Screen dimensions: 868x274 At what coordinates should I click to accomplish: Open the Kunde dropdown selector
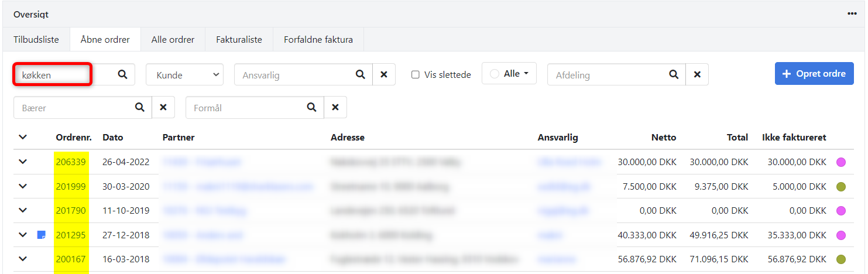click(x=184, y=75)
